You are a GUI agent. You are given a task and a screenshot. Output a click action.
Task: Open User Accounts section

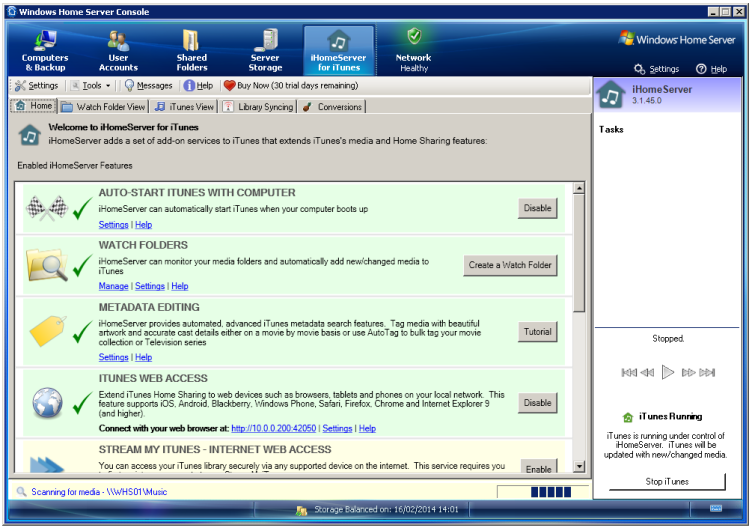118,50
